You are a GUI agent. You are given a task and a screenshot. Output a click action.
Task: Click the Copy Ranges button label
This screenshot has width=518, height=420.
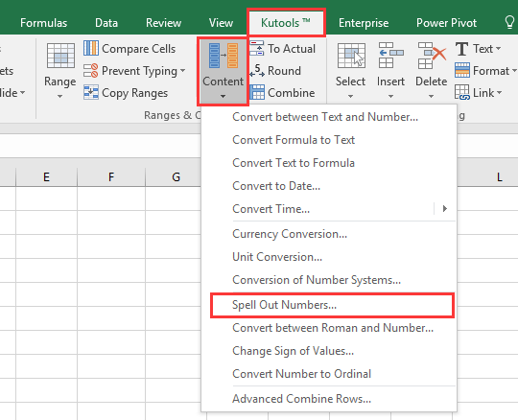click(135, 93)
